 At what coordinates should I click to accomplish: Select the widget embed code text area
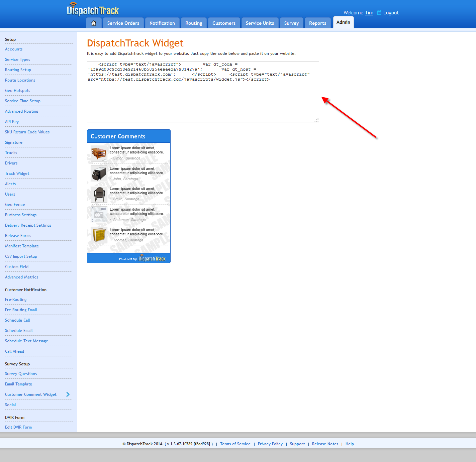point(203,92)
